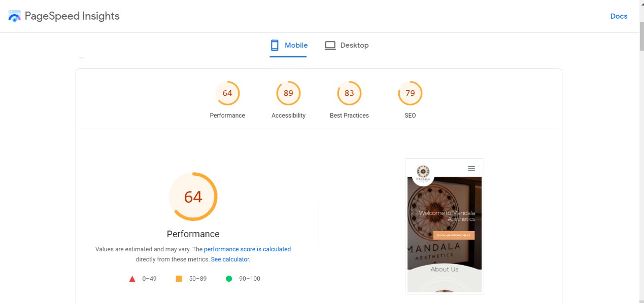644x303 pixels.
Task: Switch to the Mobile tab
Action: (288, 45)
